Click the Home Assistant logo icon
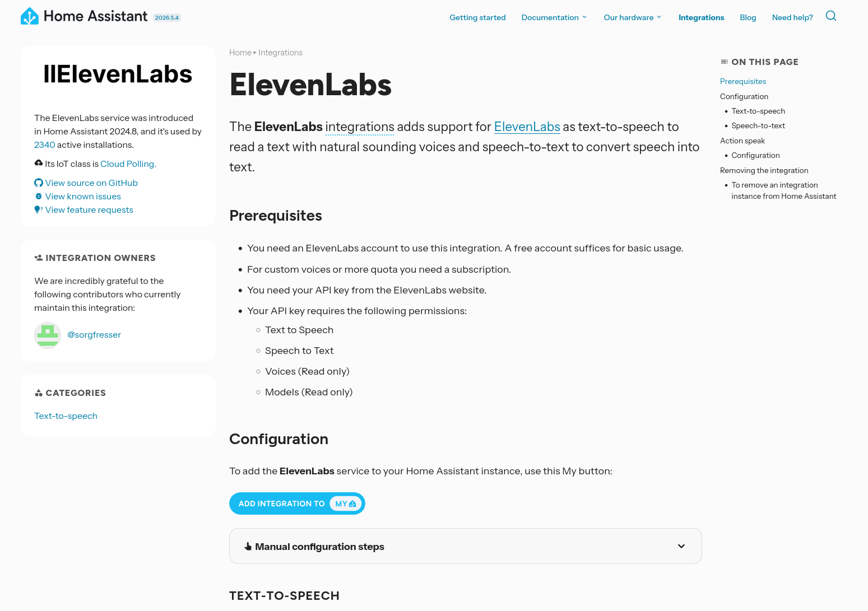The height and width of the screenshot is (611, 868). point(30,16)
